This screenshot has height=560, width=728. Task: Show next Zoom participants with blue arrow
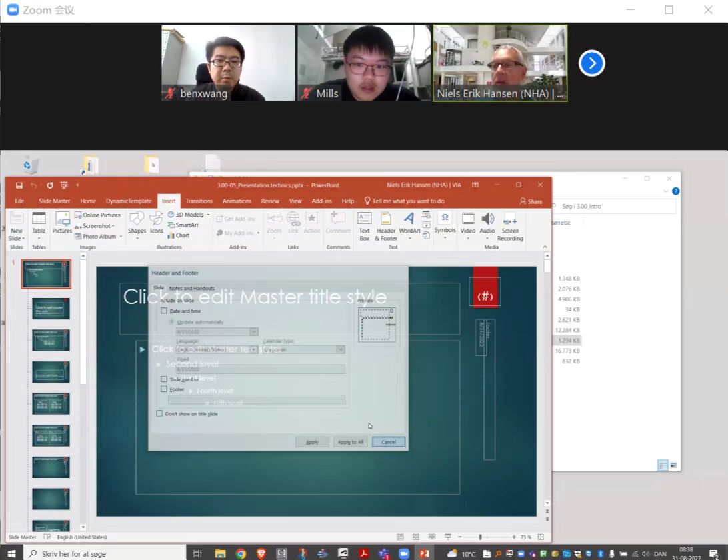click(591, 63)
